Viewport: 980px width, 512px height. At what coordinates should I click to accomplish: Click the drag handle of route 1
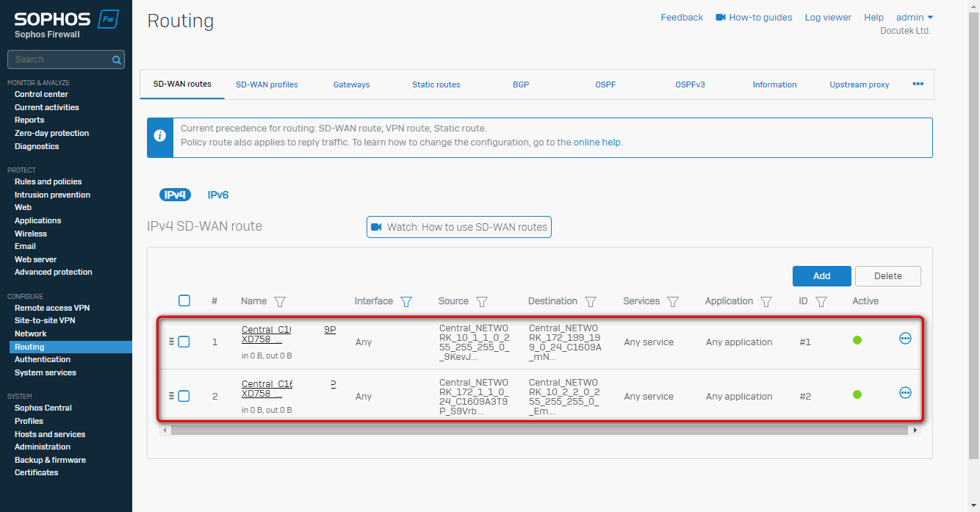click(x=171, y=341)
